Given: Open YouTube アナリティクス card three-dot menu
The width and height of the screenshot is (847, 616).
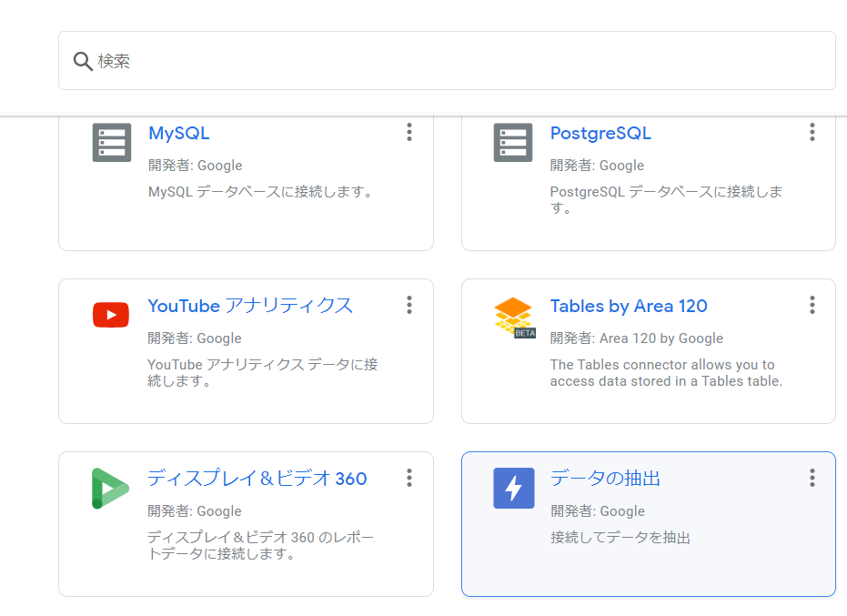Looking at the screenshot, I should tap(409, 306).
